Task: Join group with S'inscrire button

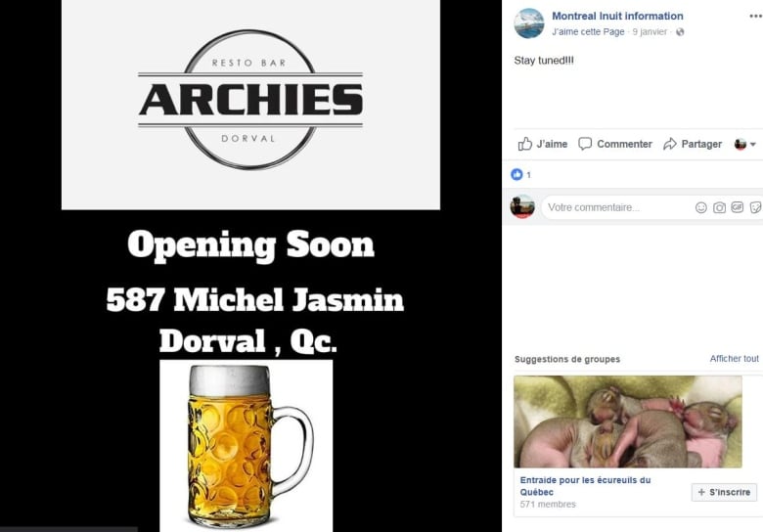Action: pyautogui.click(x=724, y=492)
